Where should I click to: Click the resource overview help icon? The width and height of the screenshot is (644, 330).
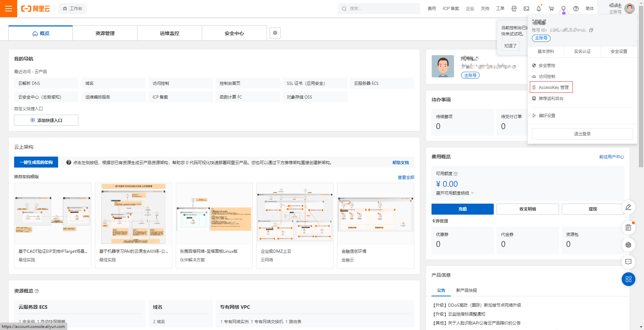click(37, 291)
